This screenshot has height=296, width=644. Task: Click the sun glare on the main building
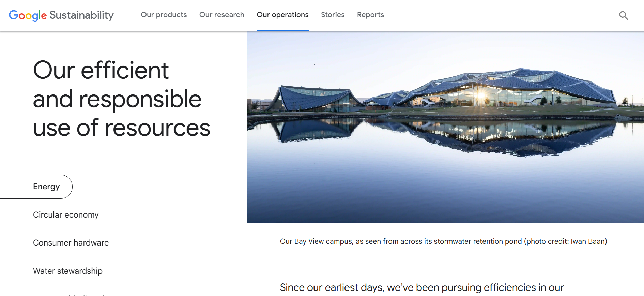point(481,95)
